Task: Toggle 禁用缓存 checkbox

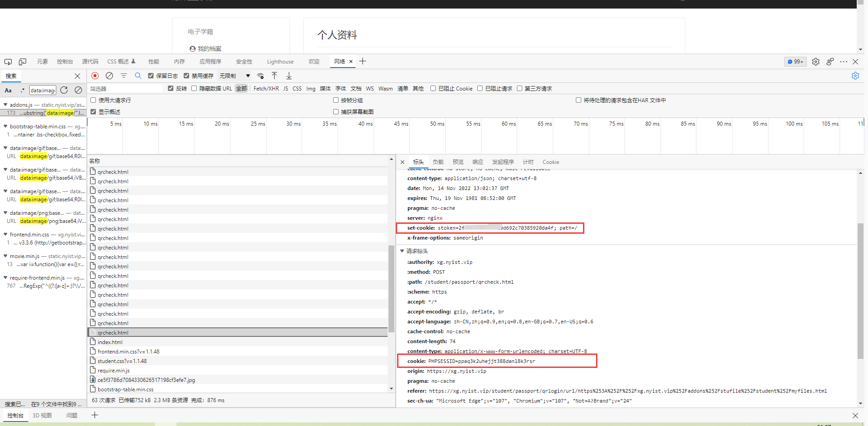Action: point(186,76)
